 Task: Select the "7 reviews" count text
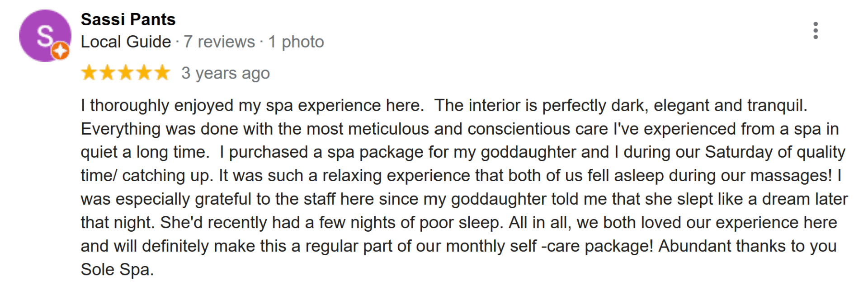(219, 42)
